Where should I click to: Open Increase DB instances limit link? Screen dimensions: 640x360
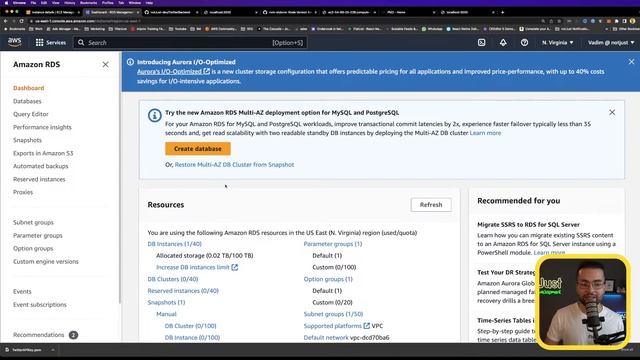(197, 267)
